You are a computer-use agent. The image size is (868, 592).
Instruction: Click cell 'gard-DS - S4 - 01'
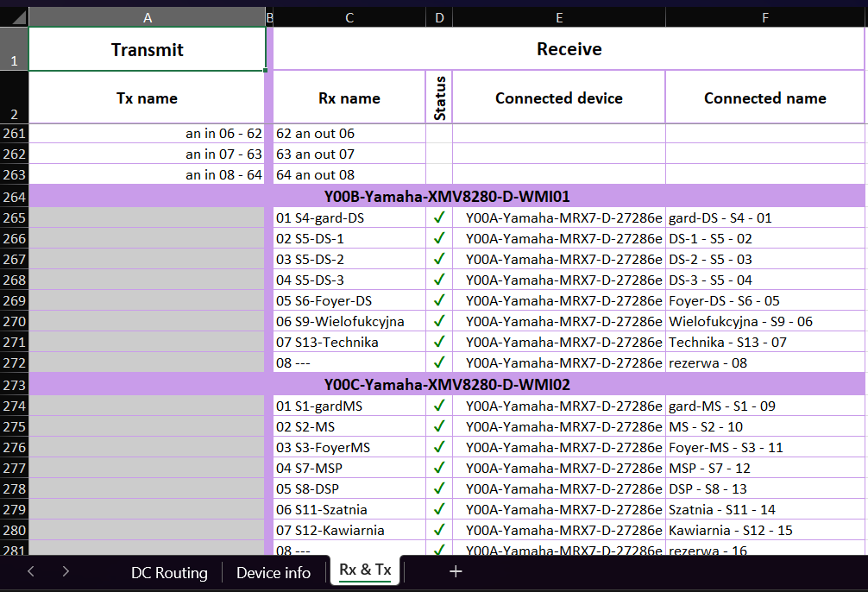[765, 217]
